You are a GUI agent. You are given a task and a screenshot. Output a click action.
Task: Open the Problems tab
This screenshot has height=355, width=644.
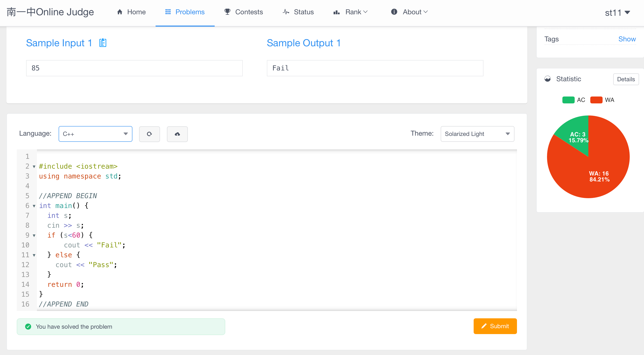185,12
